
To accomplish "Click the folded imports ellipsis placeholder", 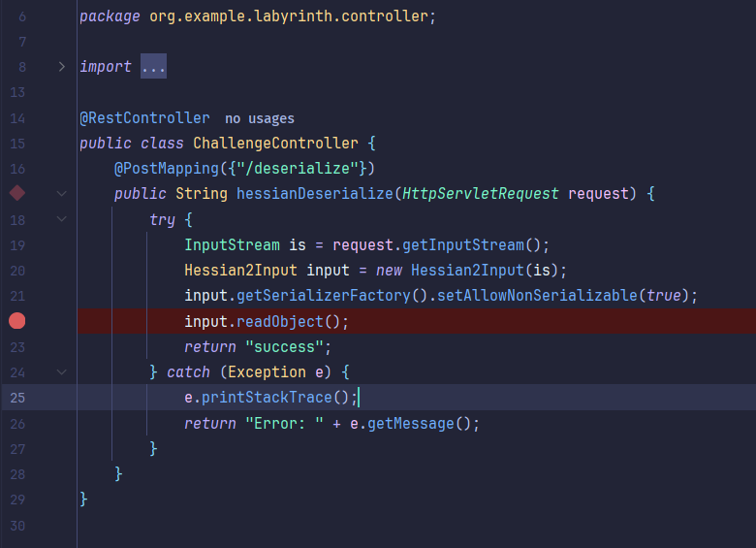I will click(x=153, y=67).
